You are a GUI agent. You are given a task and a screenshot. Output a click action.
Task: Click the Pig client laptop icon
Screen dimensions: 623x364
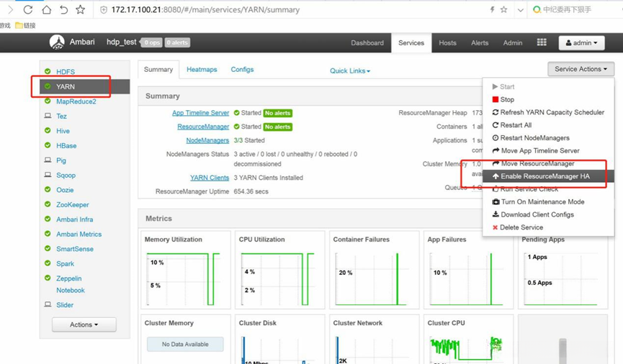(x=48, y=160)
